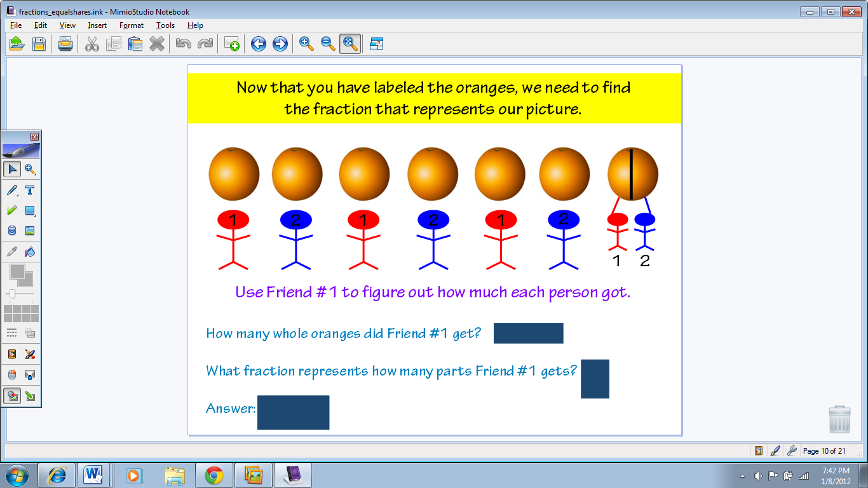
Task: Toggle the highlighted annotation mode button in palette
Action: point(12,396)
